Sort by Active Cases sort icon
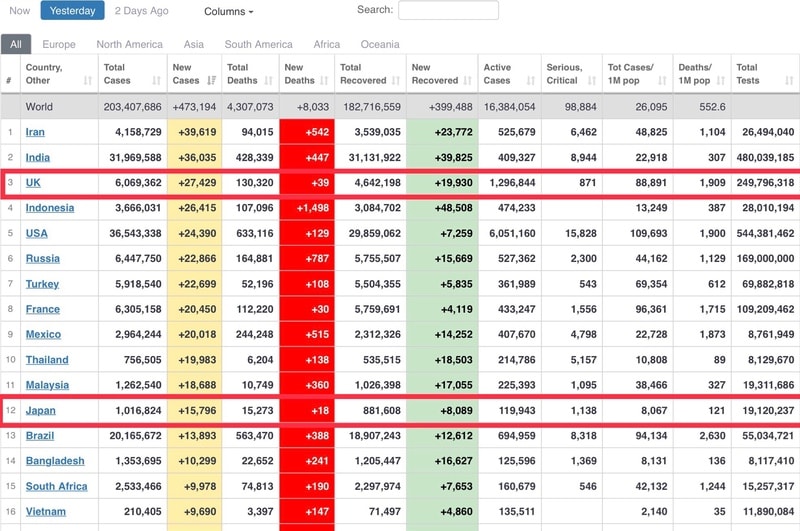 tap(531, 81)
